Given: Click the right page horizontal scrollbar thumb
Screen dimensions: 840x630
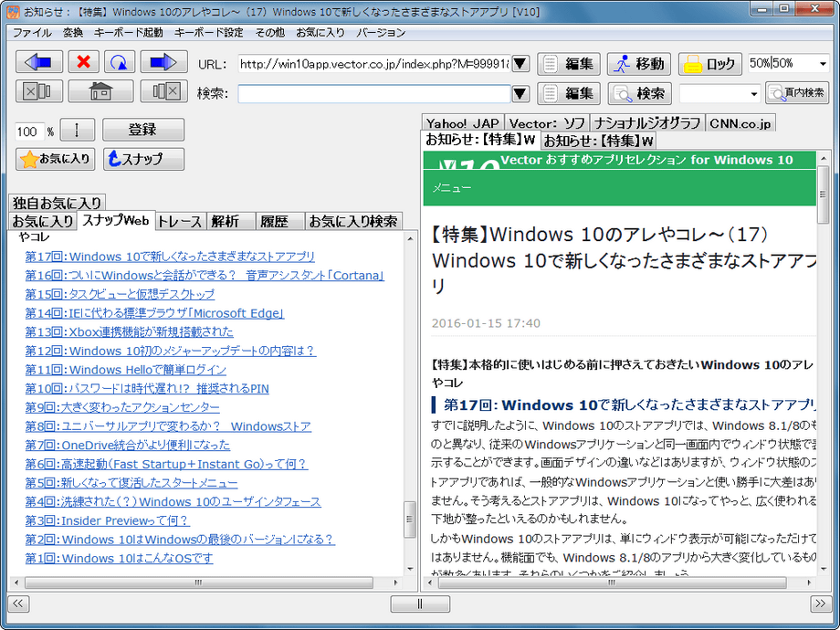Looking at the screenshot, I should pyautogui.click(x=613, y=583).
